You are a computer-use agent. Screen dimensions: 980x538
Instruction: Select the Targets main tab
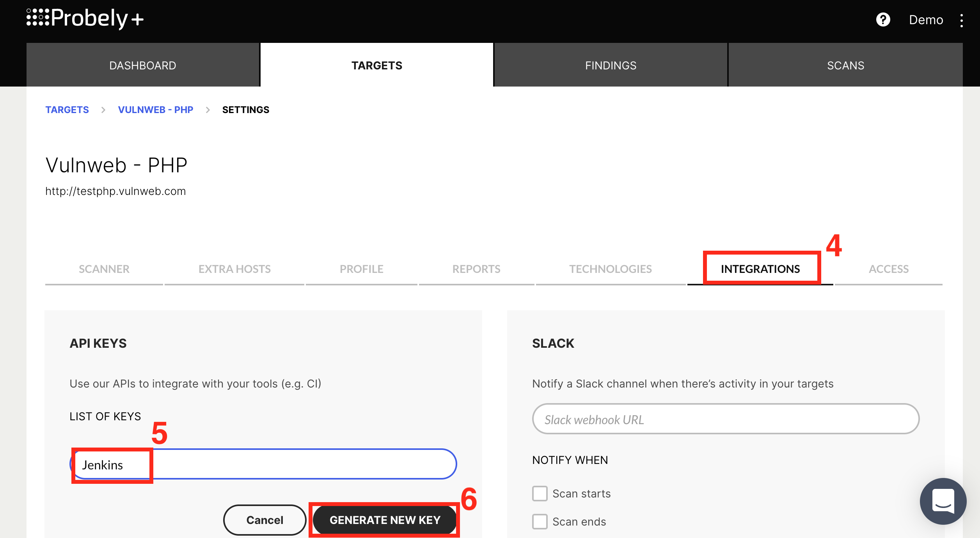coord(377,65)
